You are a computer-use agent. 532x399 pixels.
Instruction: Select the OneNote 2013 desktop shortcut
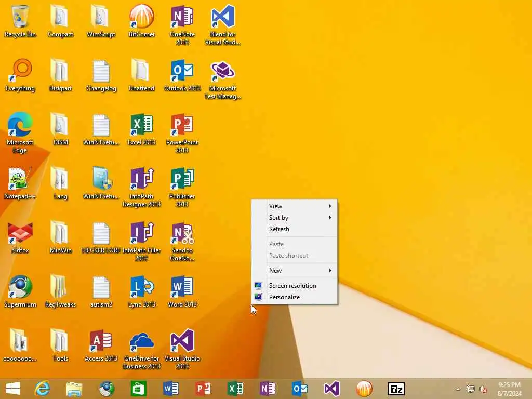[182, 25]
